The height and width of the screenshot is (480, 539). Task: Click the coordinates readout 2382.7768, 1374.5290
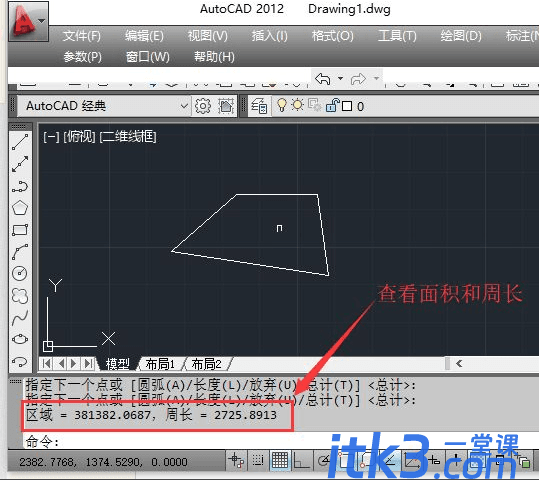pos(103,462)
